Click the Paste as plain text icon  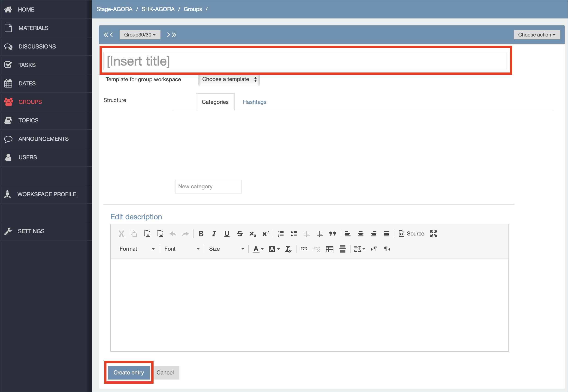(x=147, y=234)
